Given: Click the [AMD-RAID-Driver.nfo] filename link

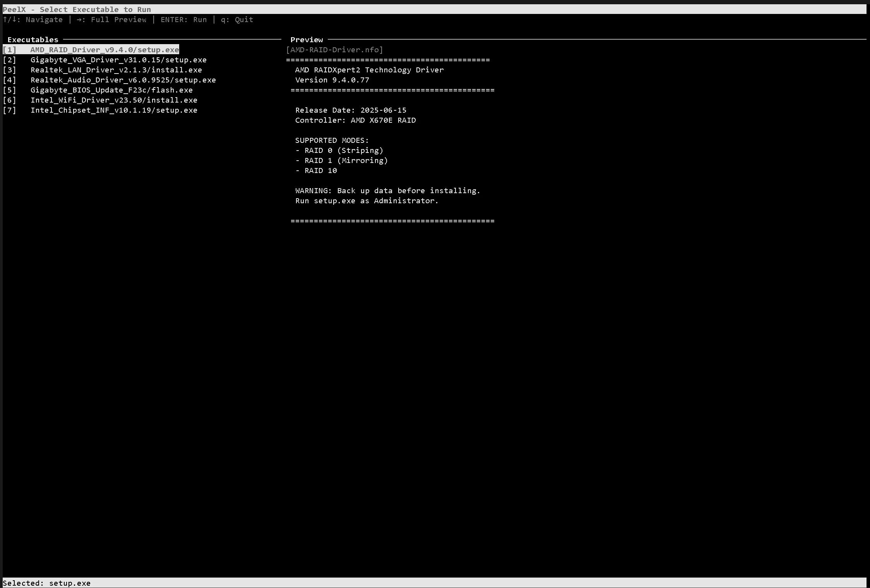Looking at the screenshot, I should 334,50.
